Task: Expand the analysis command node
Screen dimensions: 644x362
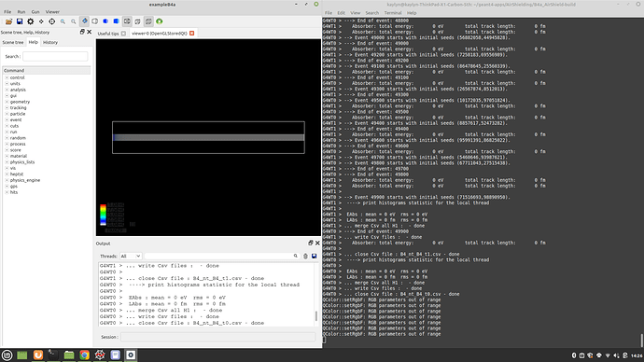Action: (7, 90)
